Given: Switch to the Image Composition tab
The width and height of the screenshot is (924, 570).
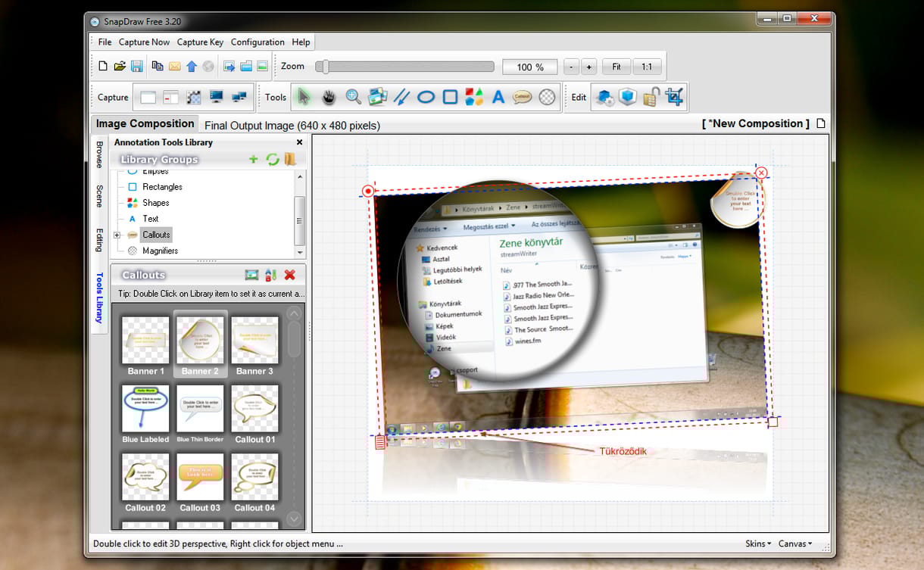Looking at the screenshot, I should [x=145, y=124].
